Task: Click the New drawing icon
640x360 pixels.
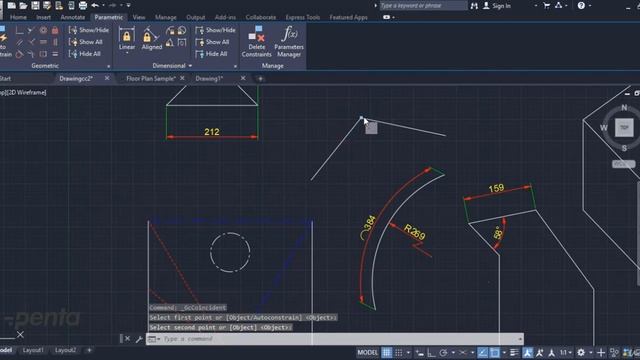Action: click(11, 5)
